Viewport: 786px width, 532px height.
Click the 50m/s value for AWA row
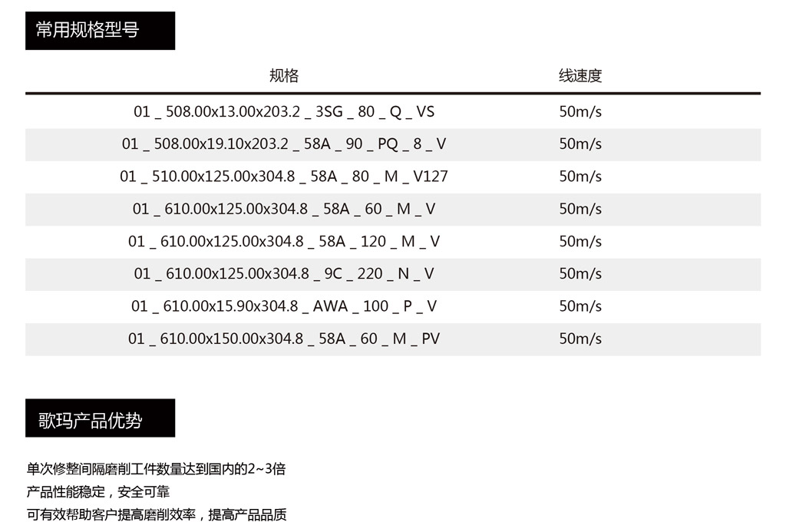click(580, 306)
